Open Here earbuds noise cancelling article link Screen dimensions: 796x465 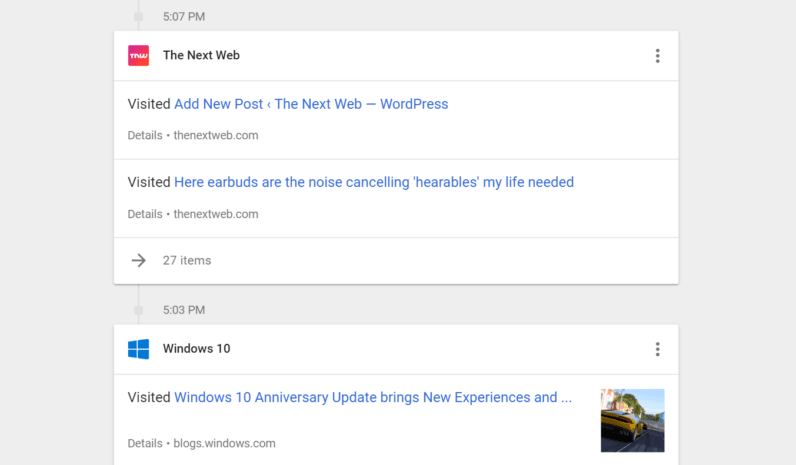[x=374, y=182]
